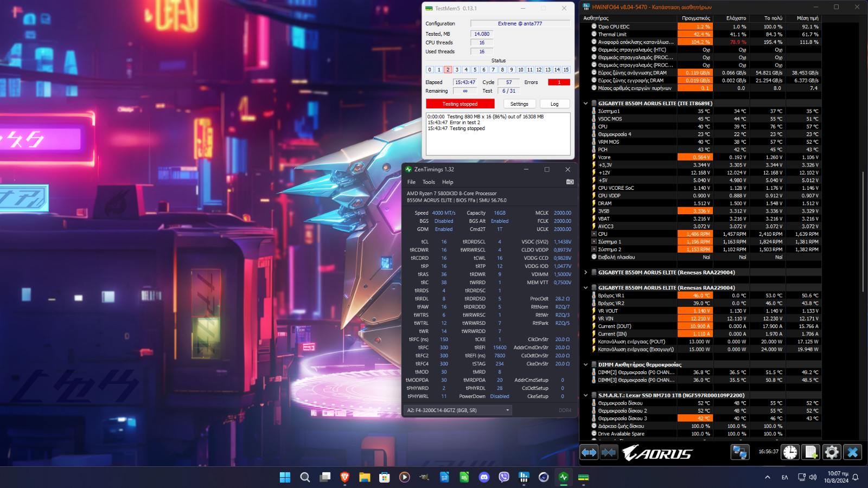Click the AORUS logo in HWiNFO
This screenshot has height=488, width=868.
[x=657, y=453]
